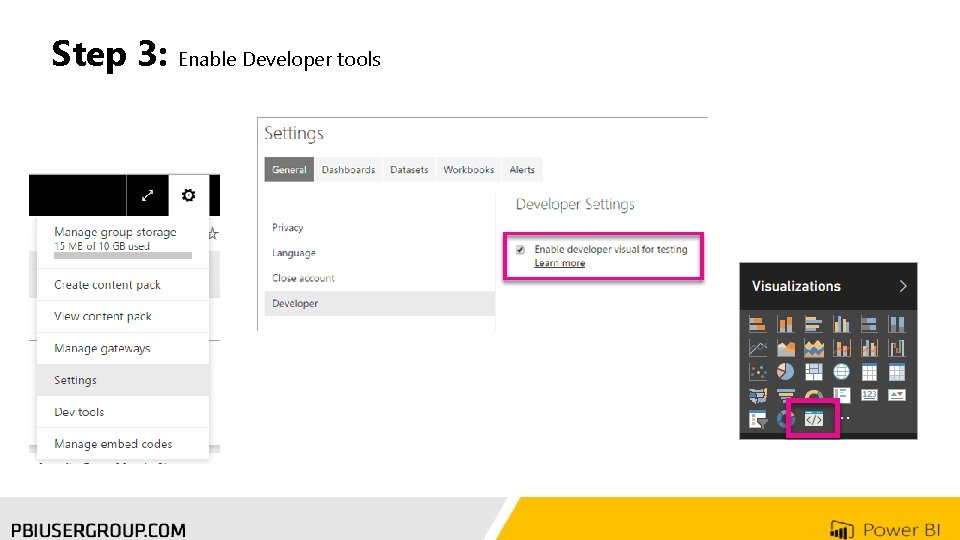Collapse the Visualizations pane chevron
Image resolution: width=960 pixels, height=540 pixels.
(x=903, y=286)
